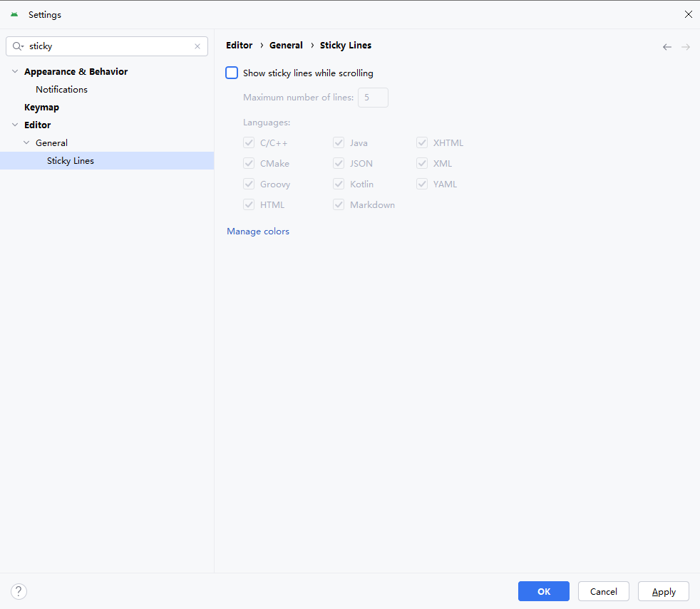This screenshot has height=609, width=700.
Task: Click the maximum number of lines field
Action: 374,98
